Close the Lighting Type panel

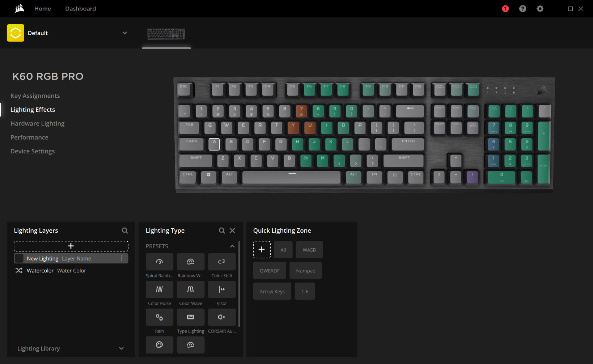[232, 230]
